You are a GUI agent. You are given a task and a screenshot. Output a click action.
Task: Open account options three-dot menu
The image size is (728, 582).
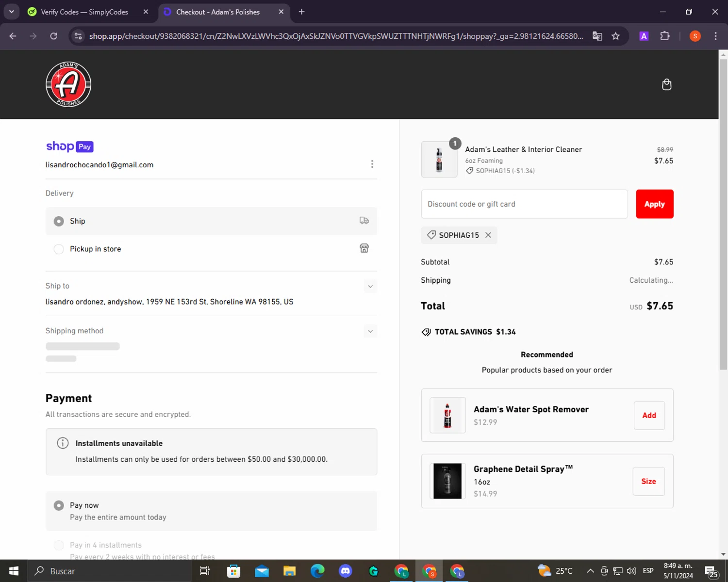(372, 164)
